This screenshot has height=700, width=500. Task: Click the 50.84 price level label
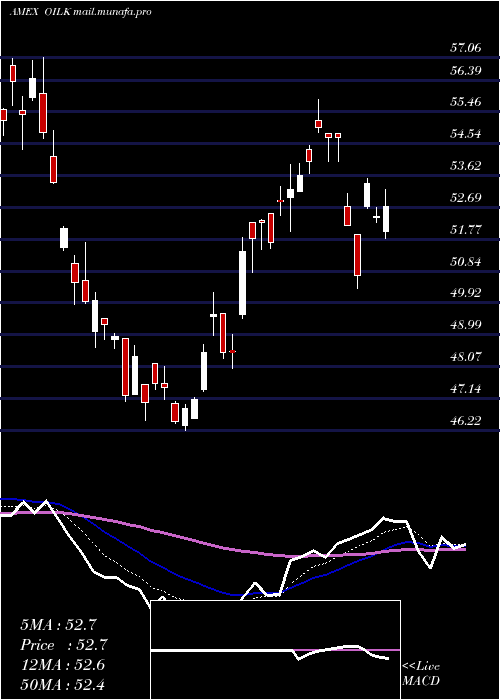[x=466, y=261]
